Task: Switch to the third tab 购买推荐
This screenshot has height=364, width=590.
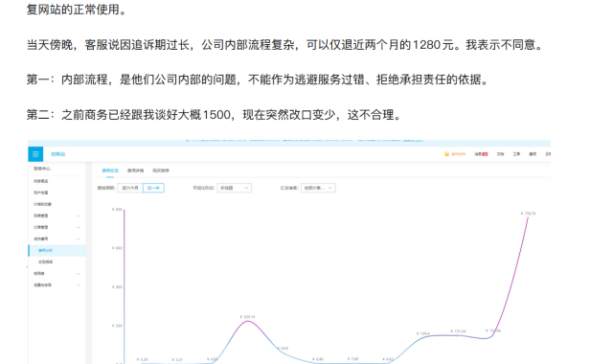Action: click(x=161, y=171)
